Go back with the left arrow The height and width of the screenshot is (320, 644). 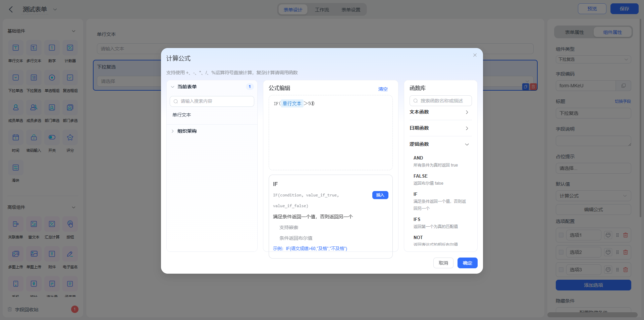[x=11, y=9]
